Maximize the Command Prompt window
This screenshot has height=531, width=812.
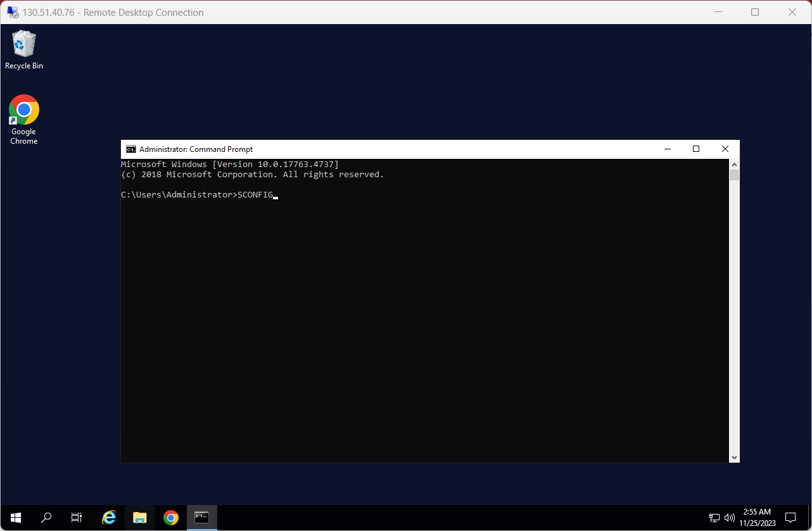coord(696,149)
